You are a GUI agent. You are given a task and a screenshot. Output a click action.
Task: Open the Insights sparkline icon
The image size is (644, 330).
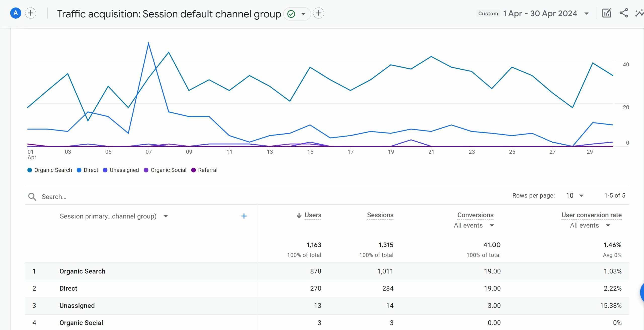[x=639, y=13]
